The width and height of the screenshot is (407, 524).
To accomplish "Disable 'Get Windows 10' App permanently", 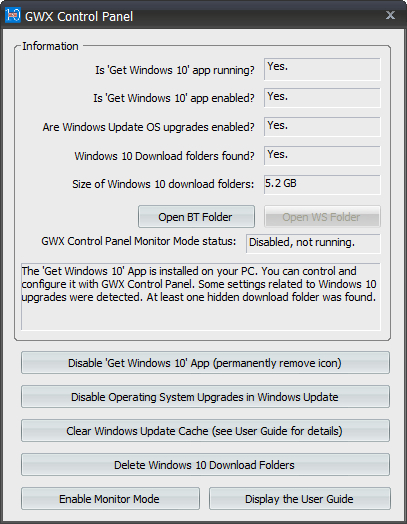I will (205, 363).
